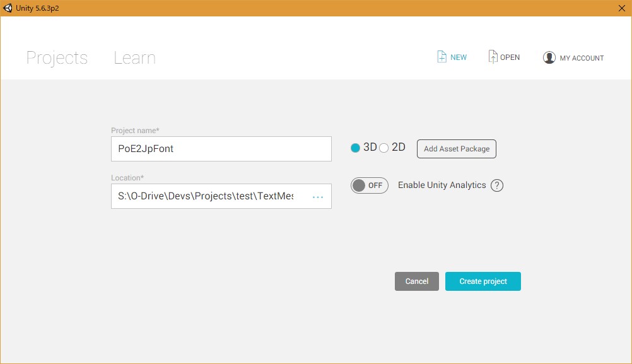Screen dimensions: 632x364
Task: Click the My Account avatar icon
Action: click(549, 57)
